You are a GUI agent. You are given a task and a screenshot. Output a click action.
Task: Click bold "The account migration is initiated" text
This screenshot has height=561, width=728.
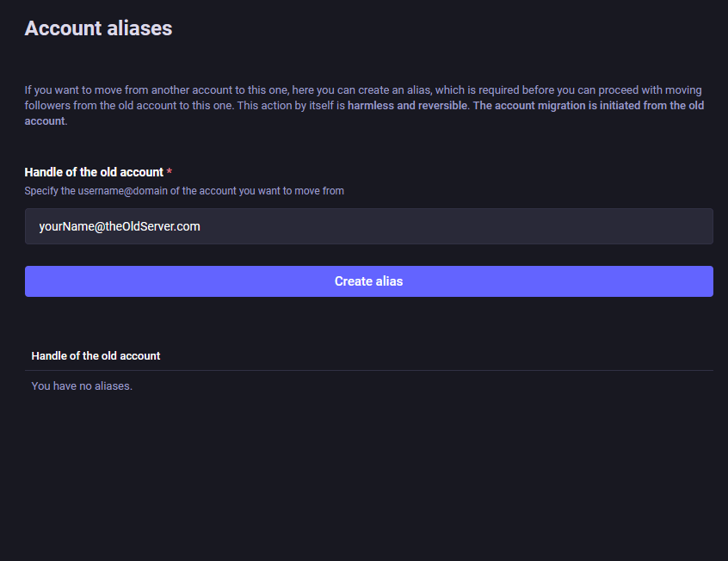point(568,106)
